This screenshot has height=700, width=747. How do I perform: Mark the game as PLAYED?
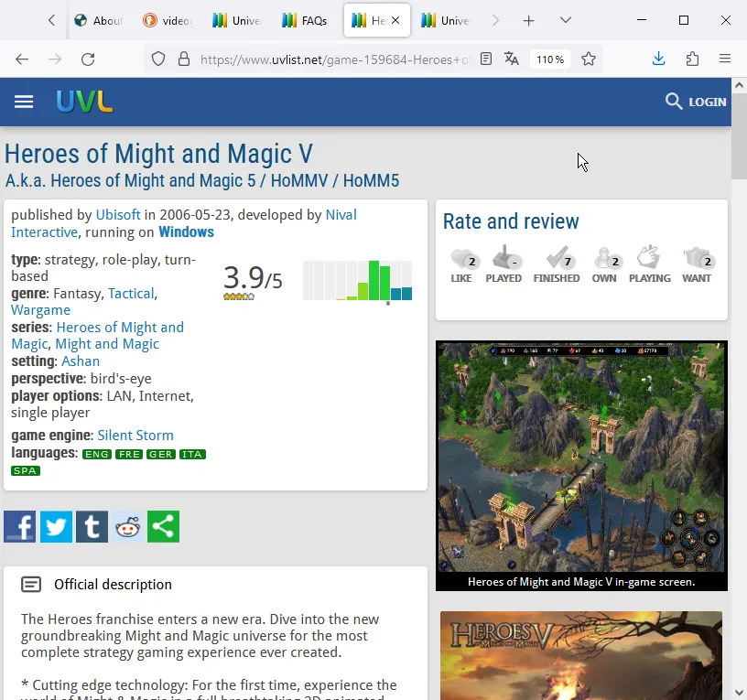[x=504, y=259]
